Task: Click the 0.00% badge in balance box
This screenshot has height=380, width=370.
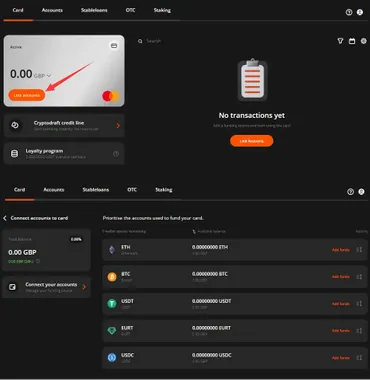Action: [76, 239]
